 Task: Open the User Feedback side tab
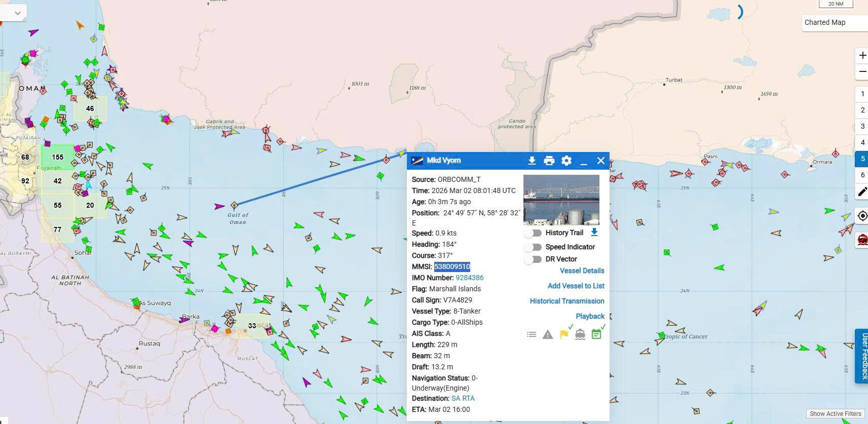[862, 356]
